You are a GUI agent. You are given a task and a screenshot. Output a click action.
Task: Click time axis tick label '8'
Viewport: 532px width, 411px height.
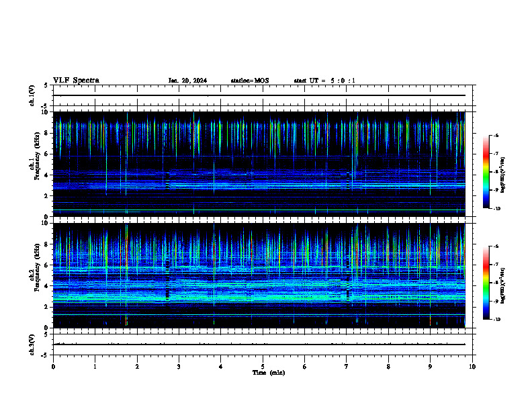tap(388, 367)
